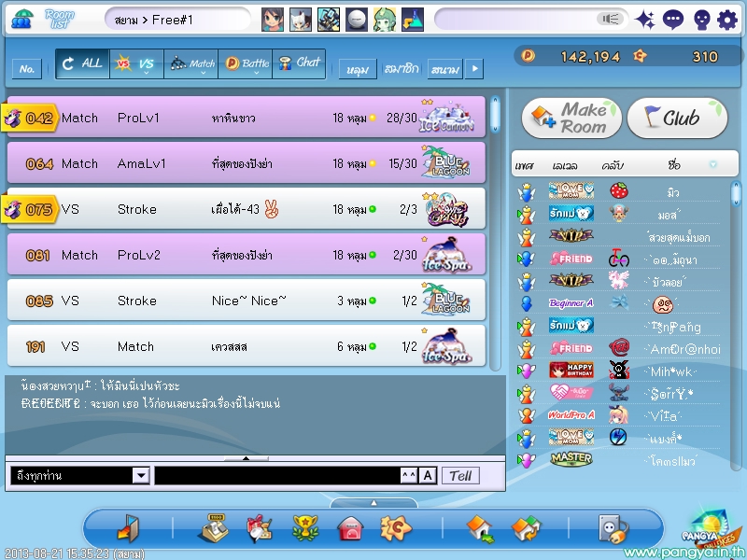The image size is (747, 560).
Task: Select player TsnPang in list
Action: pos(619,327)
